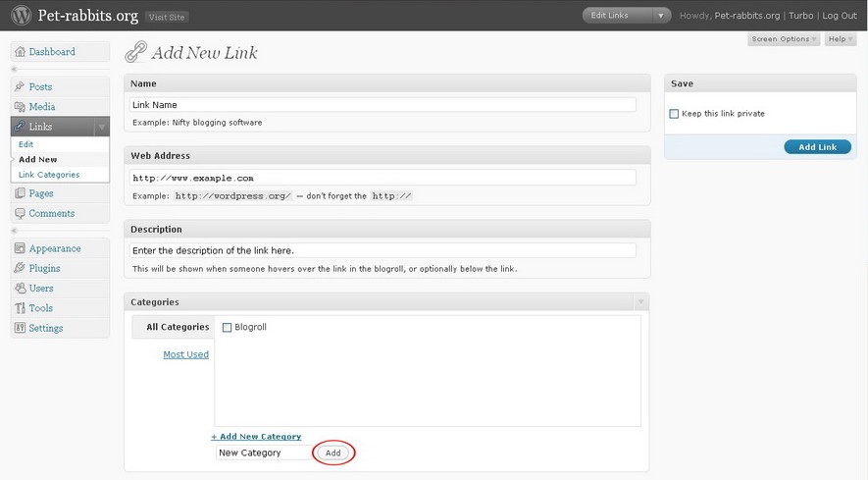The image size is (868, 480).
Task: Click the Posts pushpin icon
Action: 20,86
